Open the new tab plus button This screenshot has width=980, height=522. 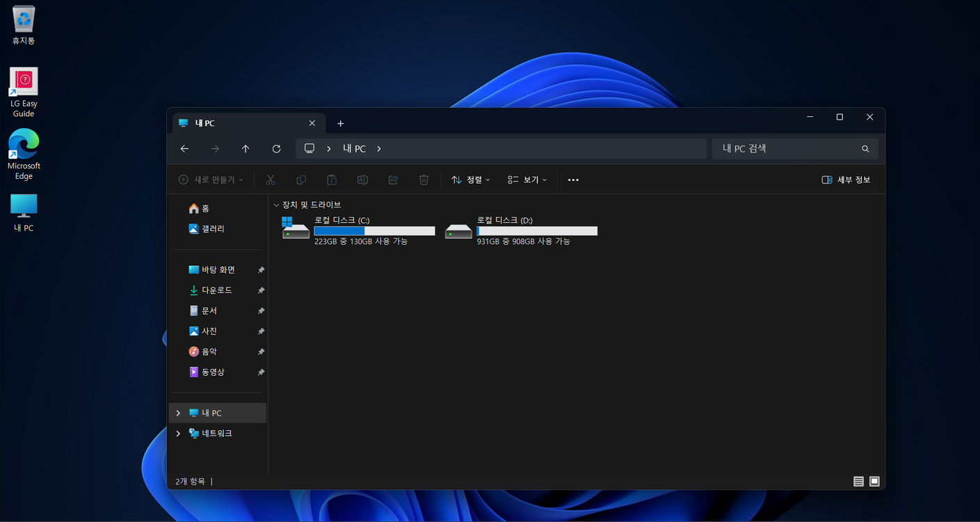(x=340, y=123)
